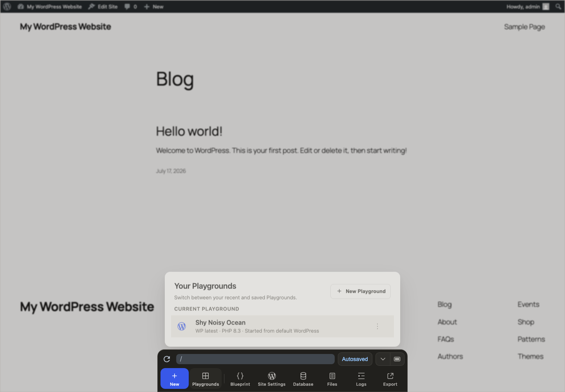565x392 pixels.
Task: Open the footer Authors link
Action: tap(450, 356)
